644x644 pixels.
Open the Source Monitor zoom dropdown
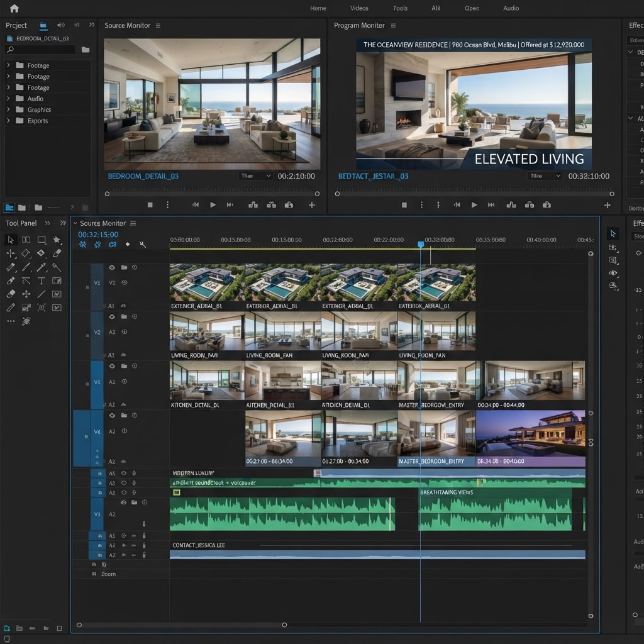click(255, 176)
